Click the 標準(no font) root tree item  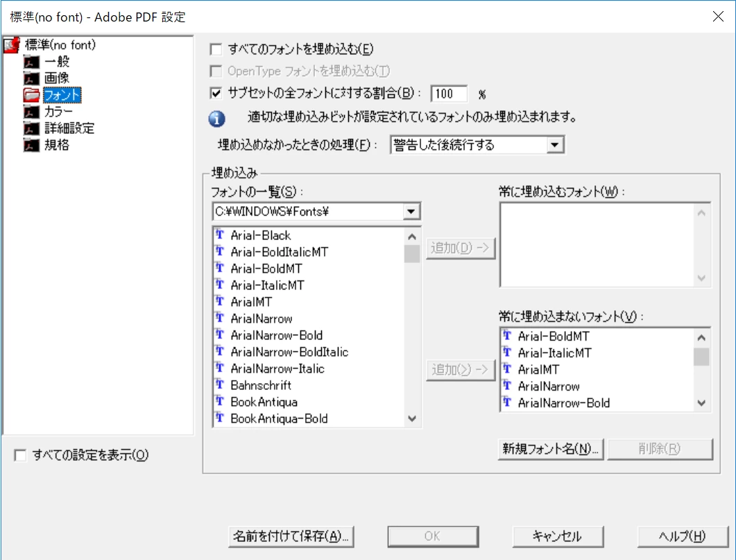point(60,44)
